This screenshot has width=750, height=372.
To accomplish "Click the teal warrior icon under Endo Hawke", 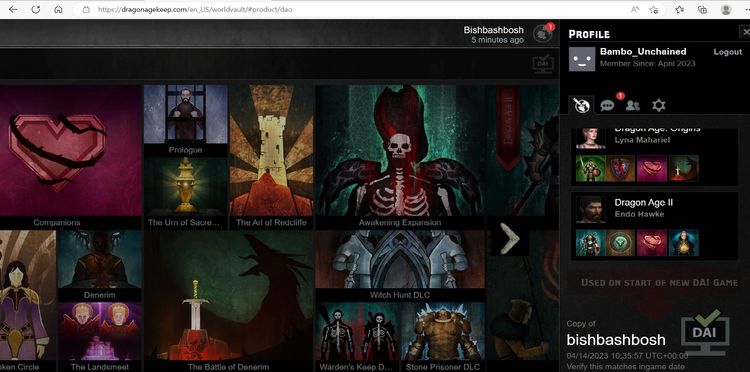I will [x=590, y=243].
